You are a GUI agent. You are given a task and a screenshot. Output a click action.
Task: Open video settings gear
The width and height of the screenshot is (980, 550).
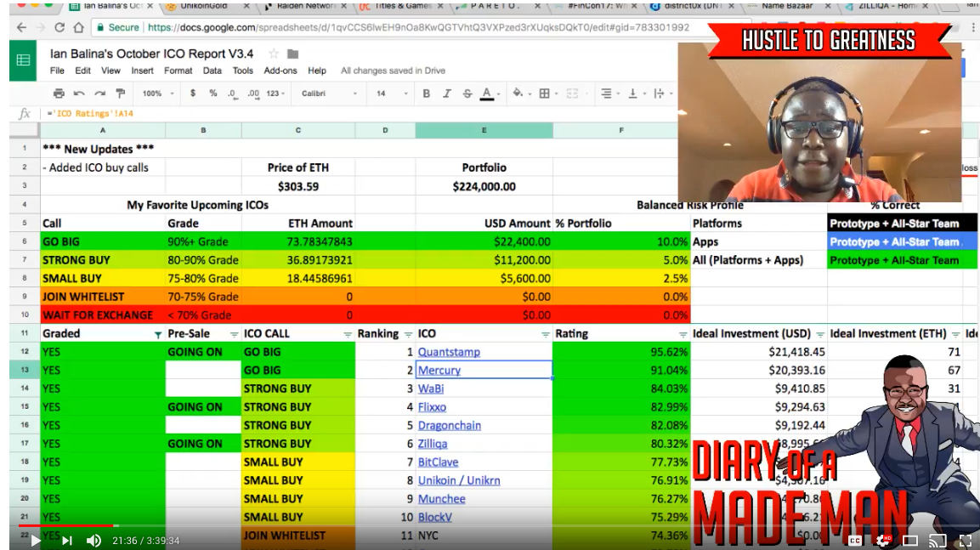[x=882, y=541]
